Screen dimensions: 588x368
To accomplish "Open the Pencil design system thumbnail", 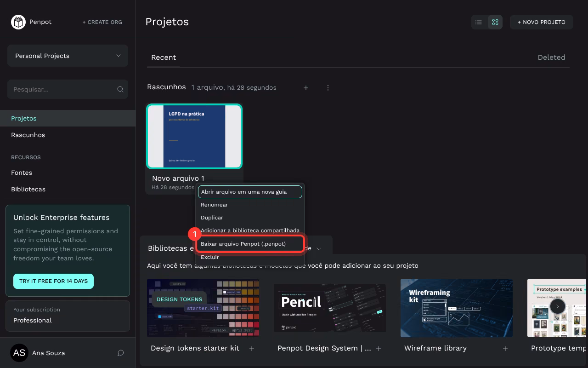I will 330,308.
